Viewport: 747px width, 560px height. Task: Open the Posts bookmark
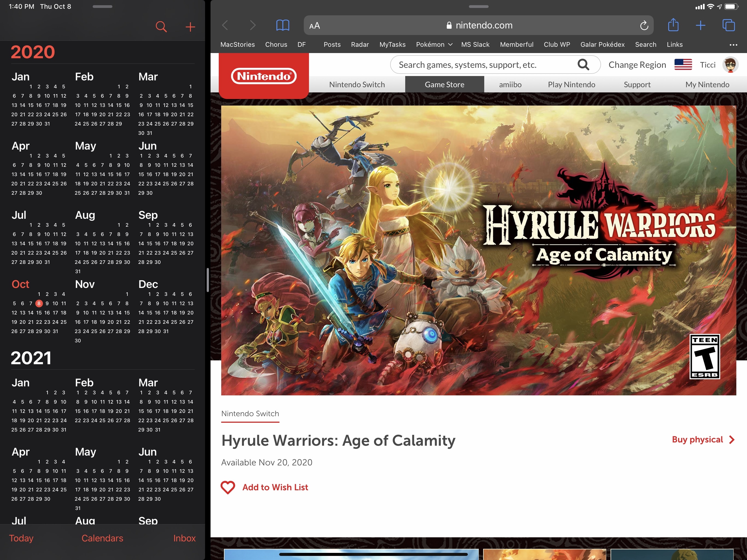332,45
